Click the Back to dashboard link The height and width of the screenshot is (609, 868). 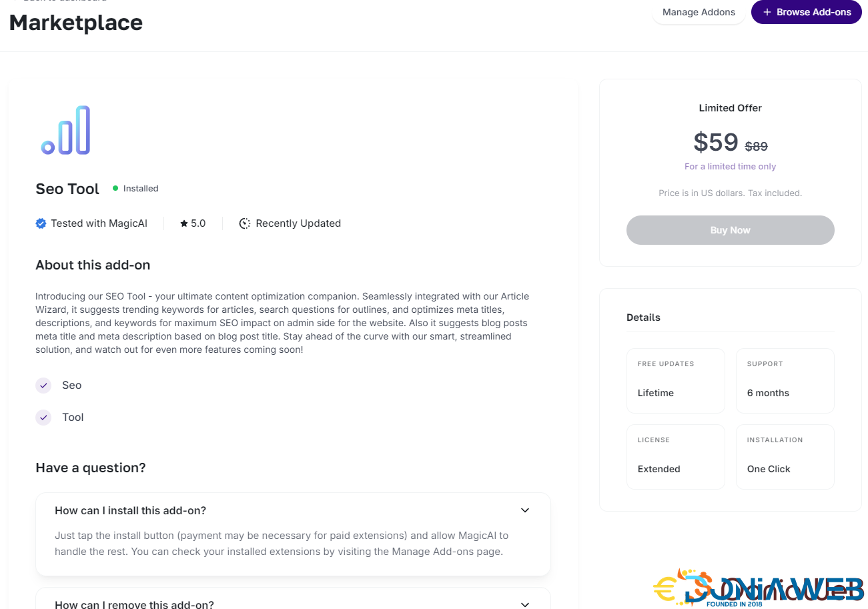tap(60, 1)
